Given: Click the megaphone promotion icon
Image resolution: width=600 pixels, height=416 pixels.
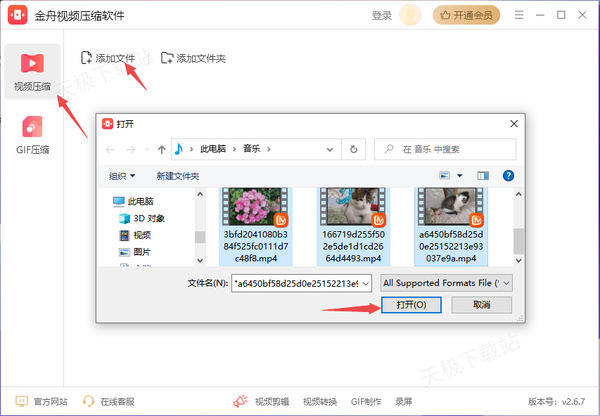Looking at the screenshot, I should coord(241,401).
